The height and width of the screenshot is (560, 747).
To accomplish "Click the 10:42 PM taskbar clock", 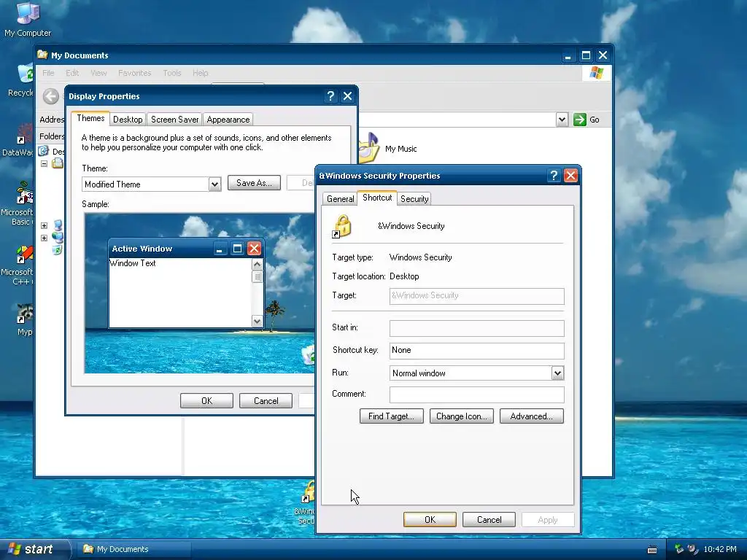I will (720, 549).
